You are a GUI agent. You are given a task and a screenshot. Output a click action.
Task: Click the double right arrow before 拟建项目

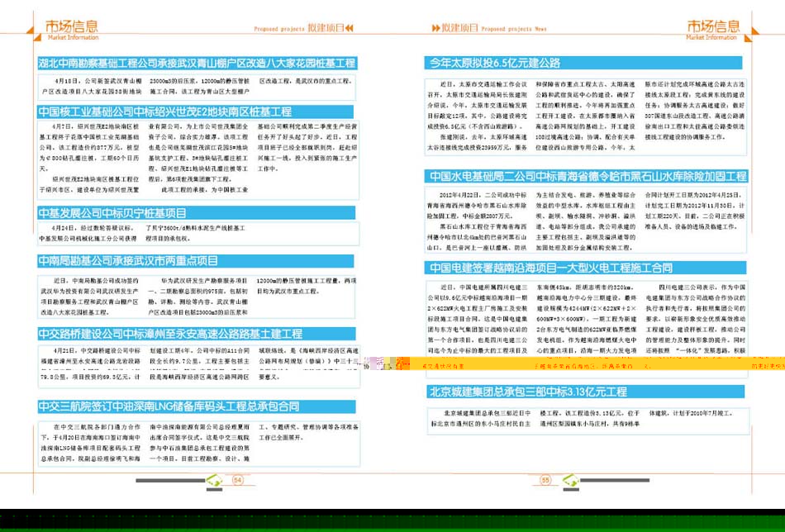point(436,28)
